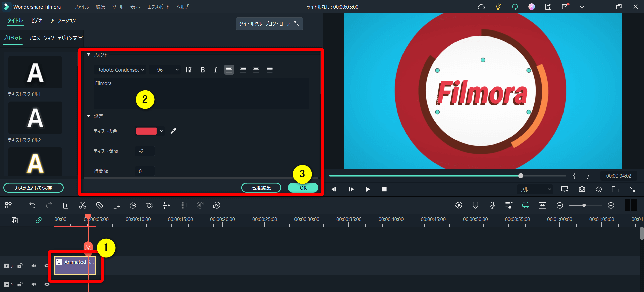644x292 pixels.
Task: Open the user account avatar
Action: [532, 7]
